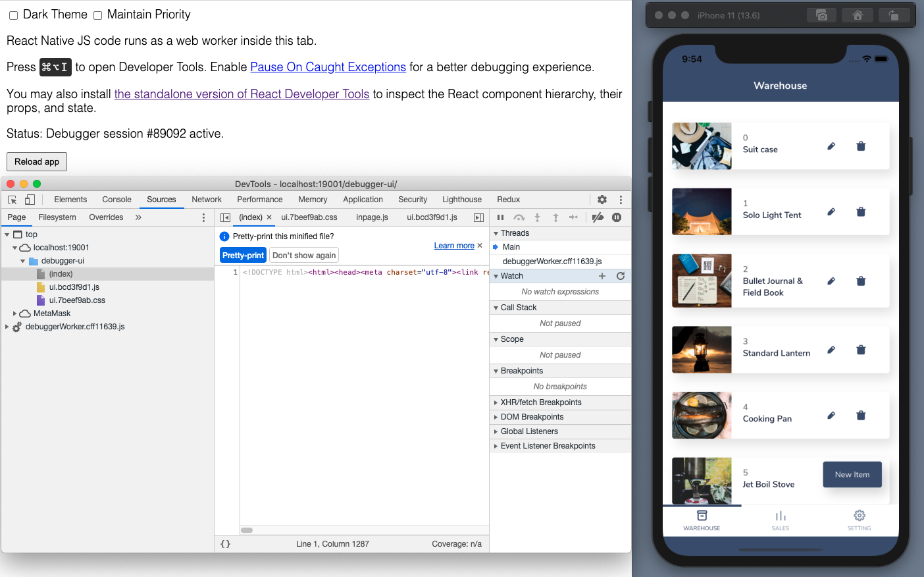Expand the MetaMask tree item
This screenshot has width=924, height=577.
(14, 313)
